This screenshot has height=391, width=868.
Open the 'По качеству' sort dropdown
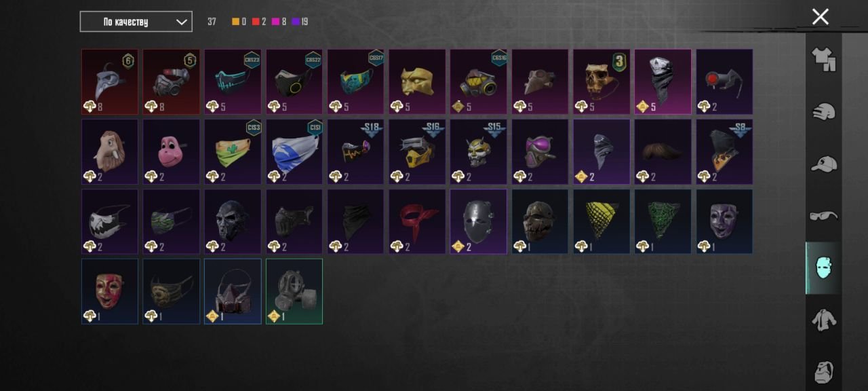tap(136, 22)
